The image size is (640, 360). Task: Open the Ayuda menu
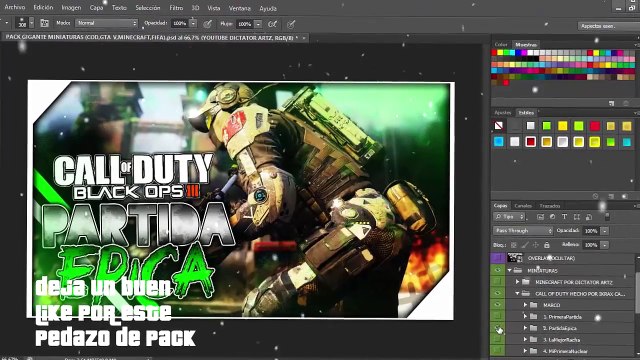pyautogui.click(x=268, y=8)
